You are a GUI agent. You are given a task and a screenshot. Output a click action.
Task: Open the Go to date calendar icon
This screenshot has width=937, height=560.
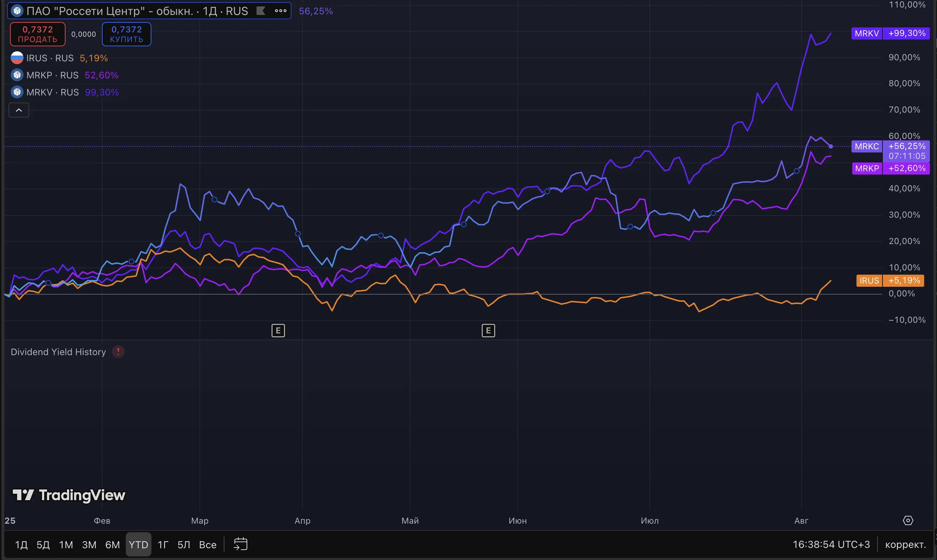pyautogui.click(x=240, y=544)
